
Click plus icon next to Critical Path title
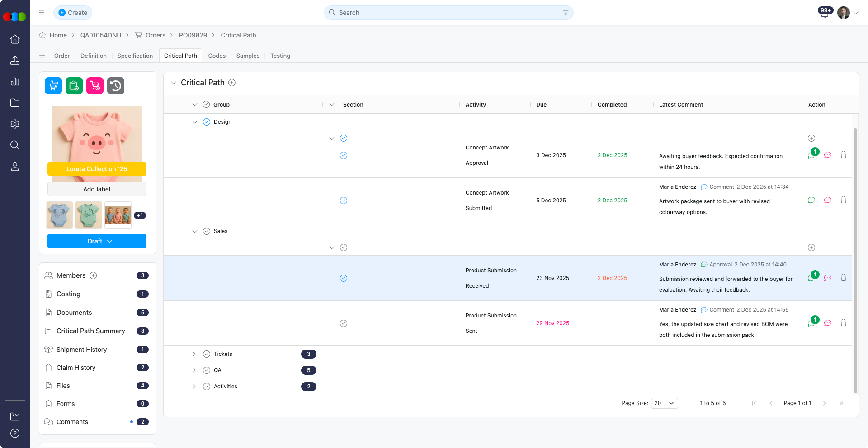pyautogui.click(x=232, y=83)
